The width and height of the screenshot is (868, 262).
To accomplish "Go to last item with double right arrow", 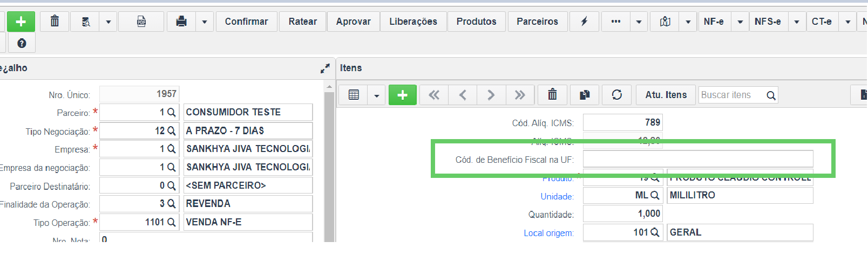I will pos(520,95).
